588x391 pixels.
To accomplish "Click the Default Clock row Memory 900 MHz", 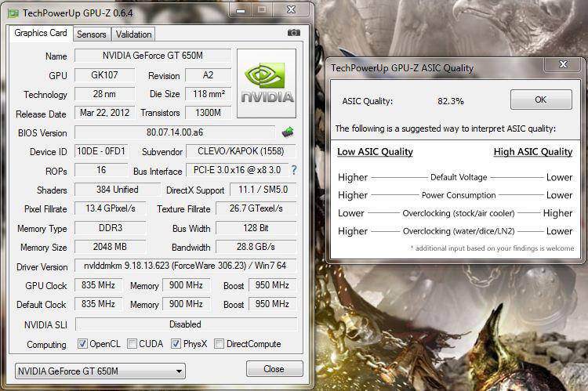I will [x=186, y=304].
